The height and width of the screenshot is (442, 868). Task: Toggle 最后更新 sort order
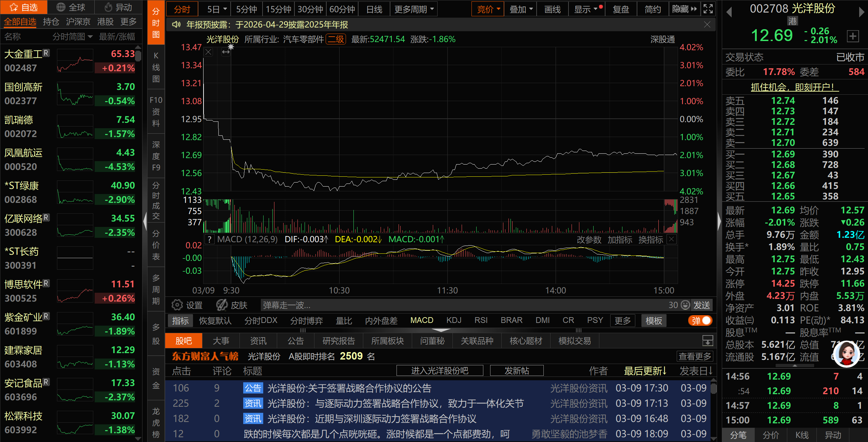(645, 371)
